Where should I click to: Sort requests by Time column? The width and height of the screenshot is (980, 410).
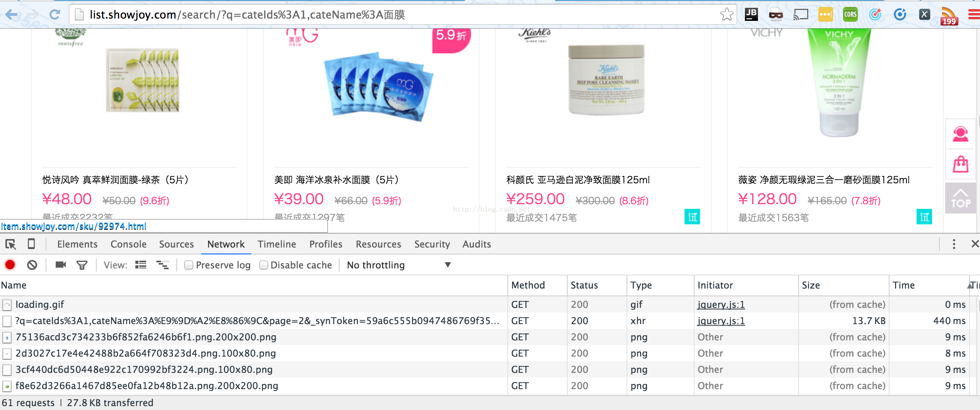(x=929, y=285)
